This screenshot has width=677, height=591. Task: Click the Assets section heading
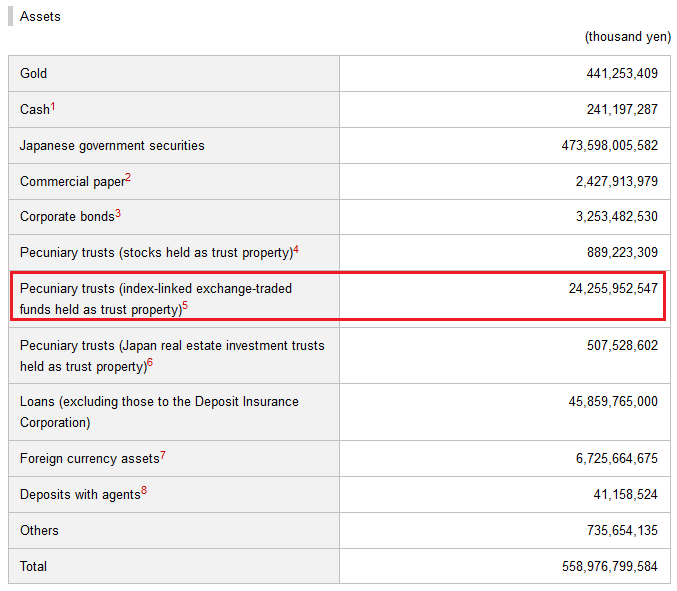pos(40,17)
